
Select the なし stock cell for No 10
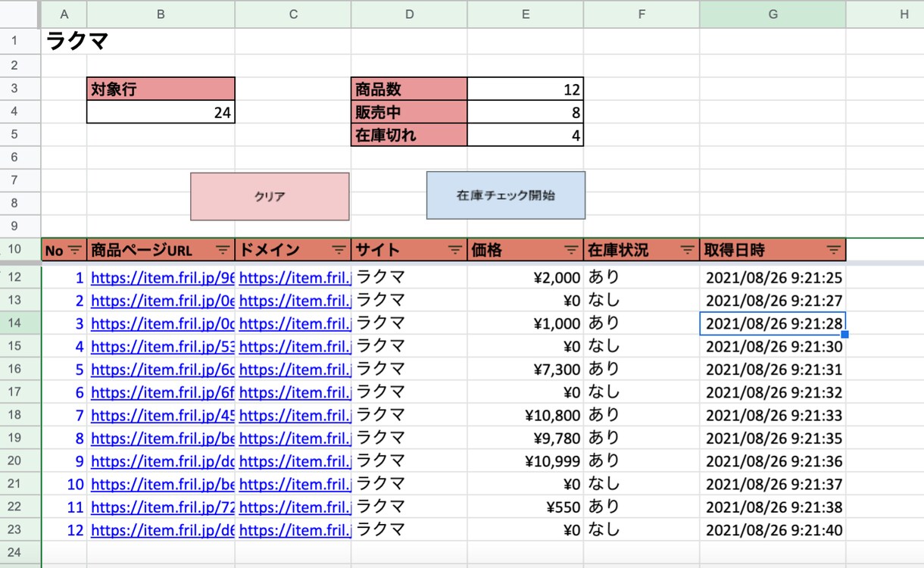(x=641, y=485)
